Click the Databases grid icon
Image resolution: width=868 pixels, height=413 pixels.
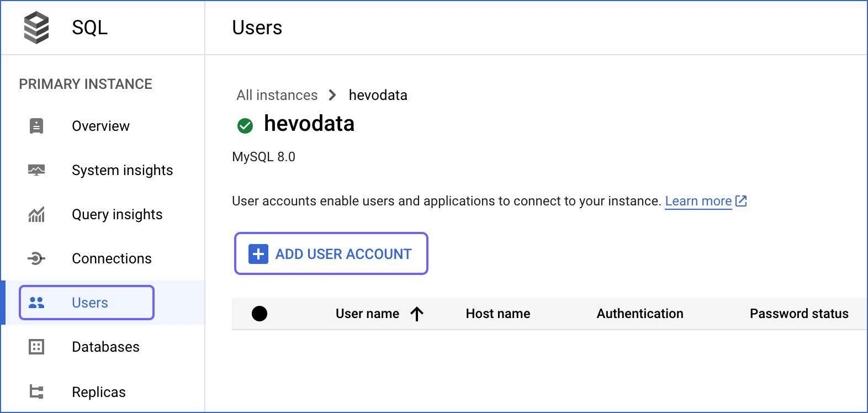point(36,347)
